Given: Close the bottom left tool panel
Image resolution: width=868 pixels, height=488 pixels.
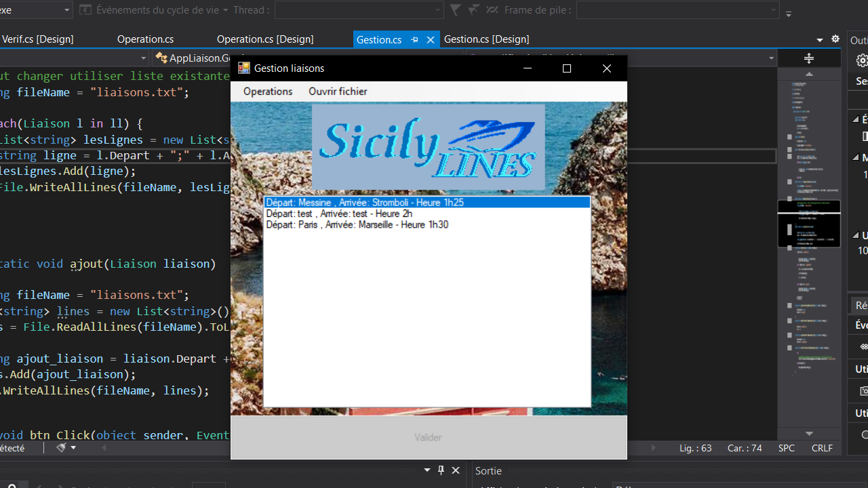Looking at the screenshot, I should 456,470.
